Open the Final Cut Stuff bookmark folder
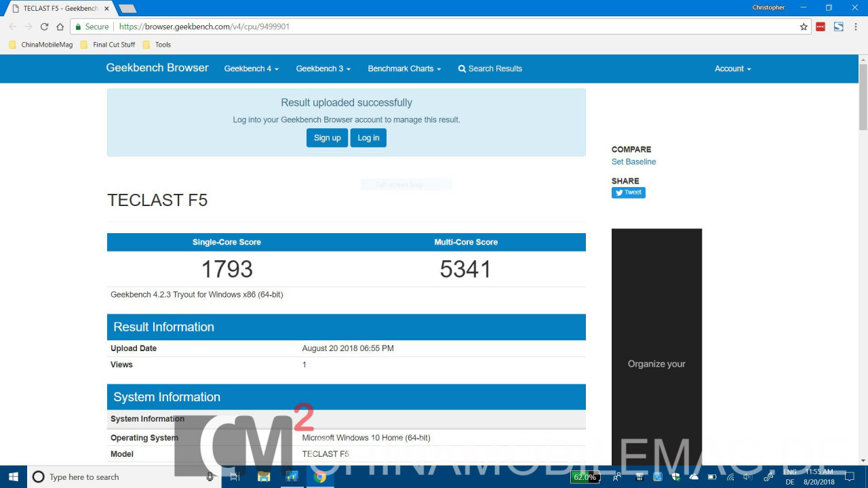The height and width of the screenshot is (488, 868). [107, 45]
